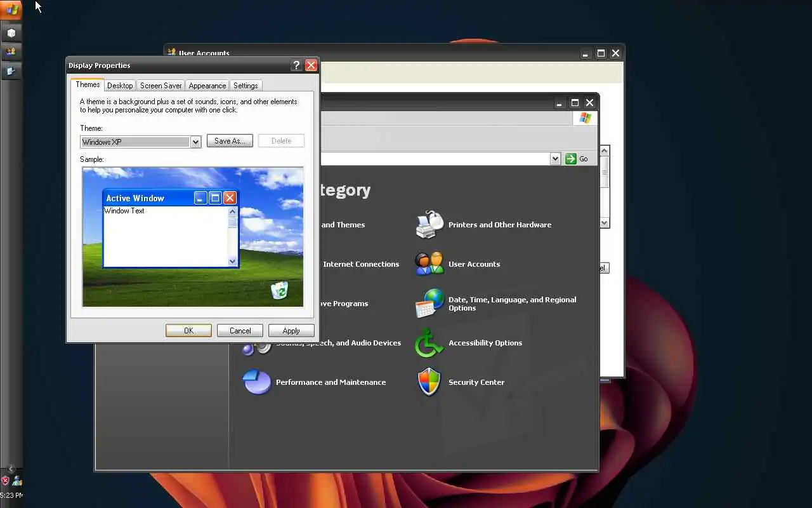The height and width of the screenshot is (508, 812).
Task: Click scroll up arrow in User Accounts window
Action: point(605,150)
